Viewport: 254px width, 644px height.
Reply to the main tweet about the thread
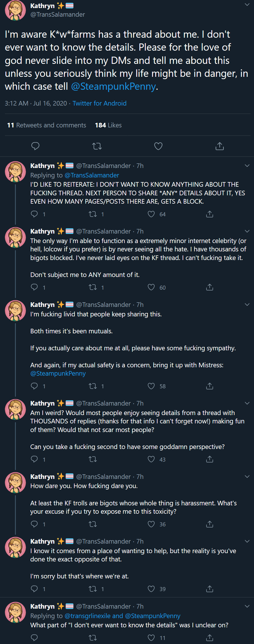point(35,146)
